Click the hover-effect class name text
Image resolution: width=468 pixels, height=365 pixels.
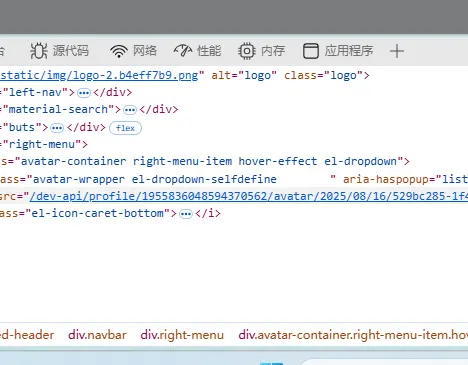(278, 161)
